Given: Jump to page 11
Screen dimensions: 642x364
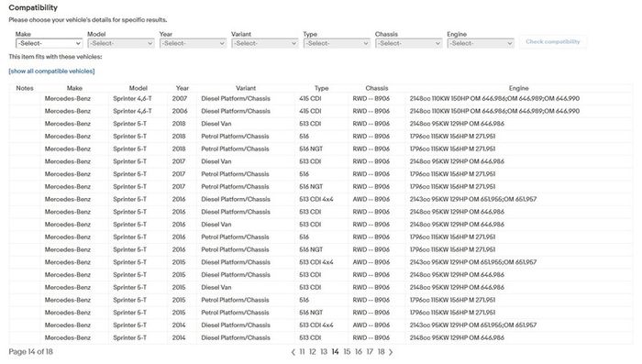Looking at the screenshot, I should point(302,352).
